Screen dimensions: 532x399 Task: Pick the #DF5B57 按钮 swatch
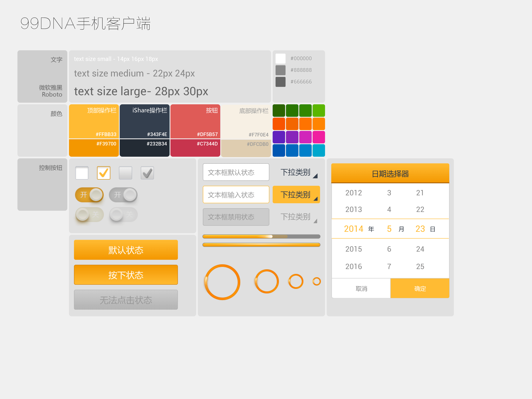click(x=195, y=121)
